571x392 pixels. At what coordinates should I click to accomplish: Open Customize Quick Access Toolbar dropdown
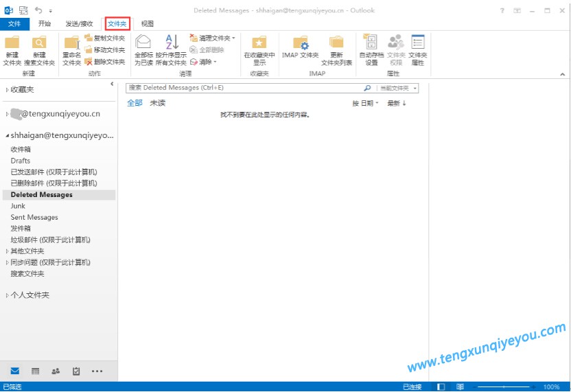coord(50,11)
